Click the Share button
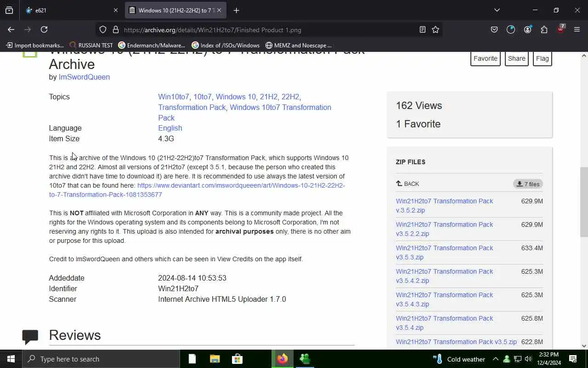This screenshot has height=368, width=588. click(x=516, y=58)
